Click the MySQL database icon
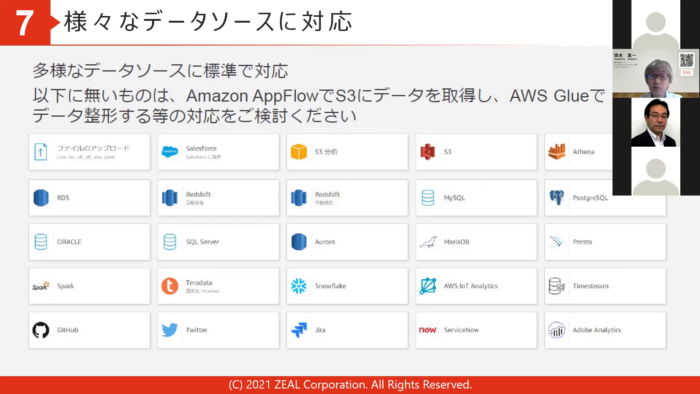700x394 pixels. (428, 198)
